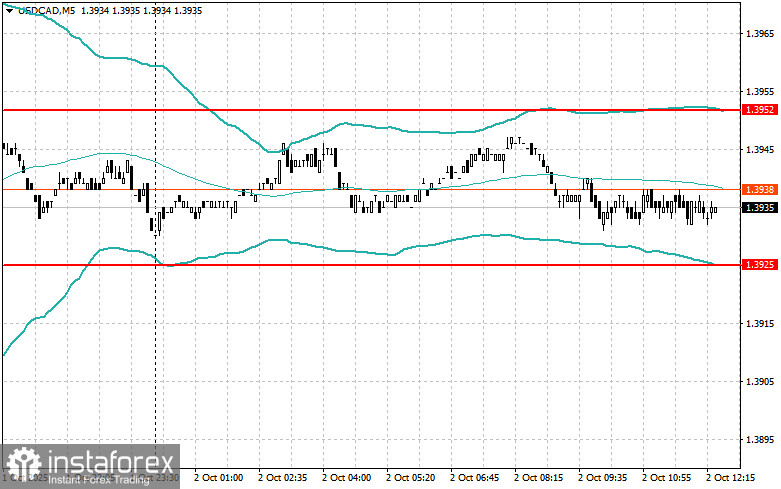
Task: Click the chart menu triangle beside USDCAD
Action: pyautogui.click(x=10, y=10)
